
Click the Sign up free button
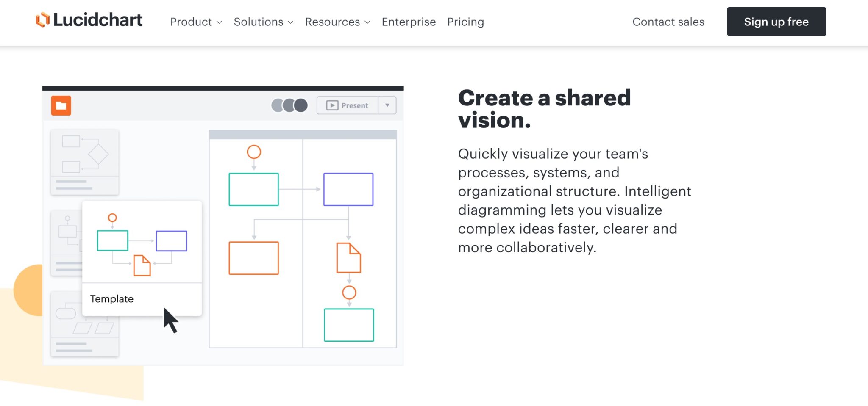pyautogui.click(x=776, y=22)
